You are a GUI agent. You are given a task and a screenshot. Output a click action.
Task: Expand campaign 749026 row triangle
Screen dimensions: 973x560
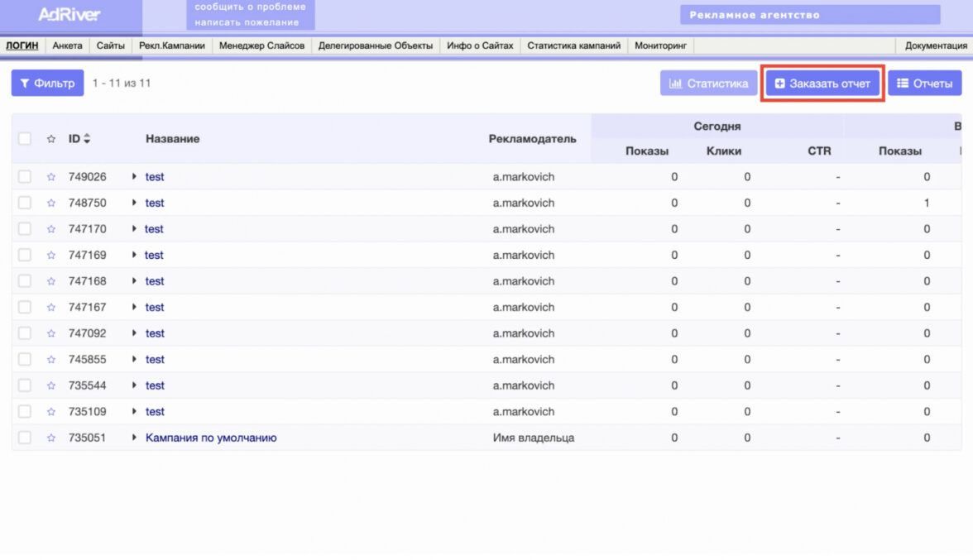pyautogui.click(x=134, y=177)
